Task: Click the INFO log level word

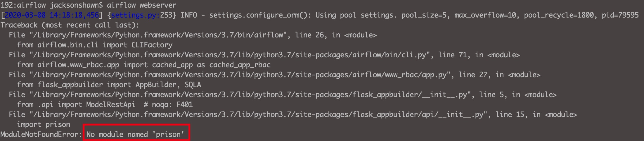Action: click(x=188, y=15)
